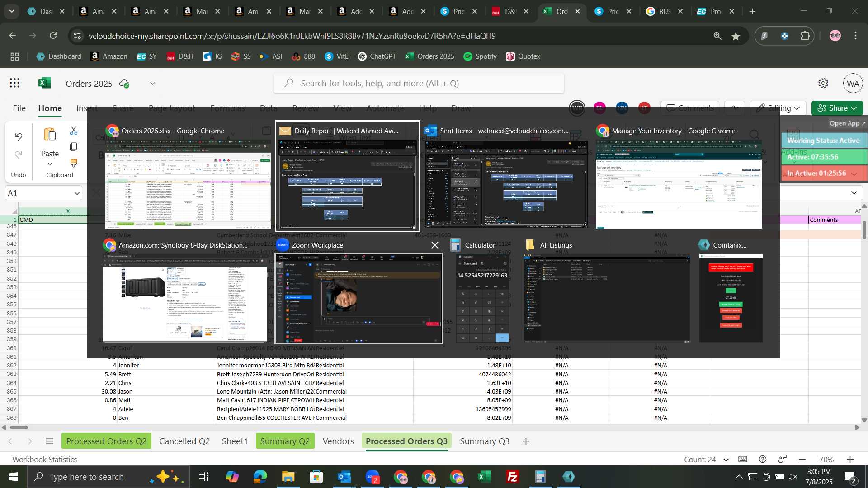Close Zoom Workplace in task switcher
The image size is (868, 488).
click(x=435, y=245)
